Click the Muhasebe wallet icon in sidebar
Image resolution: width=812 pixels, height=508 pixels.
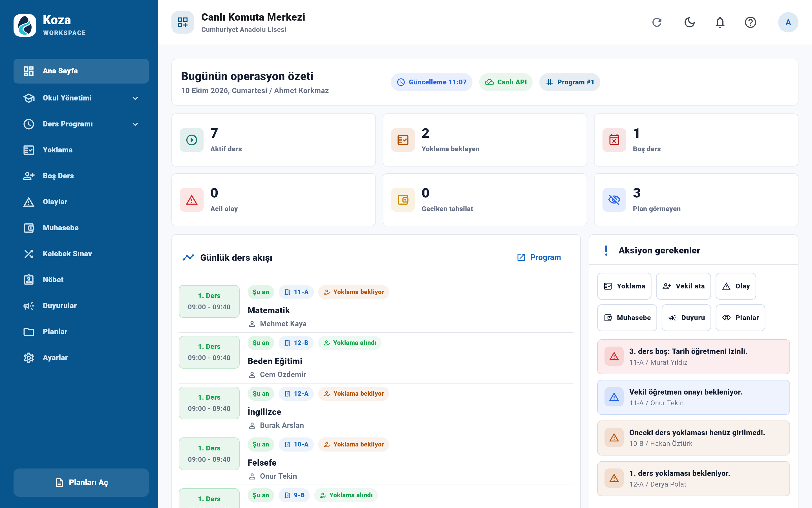(29, 228)
